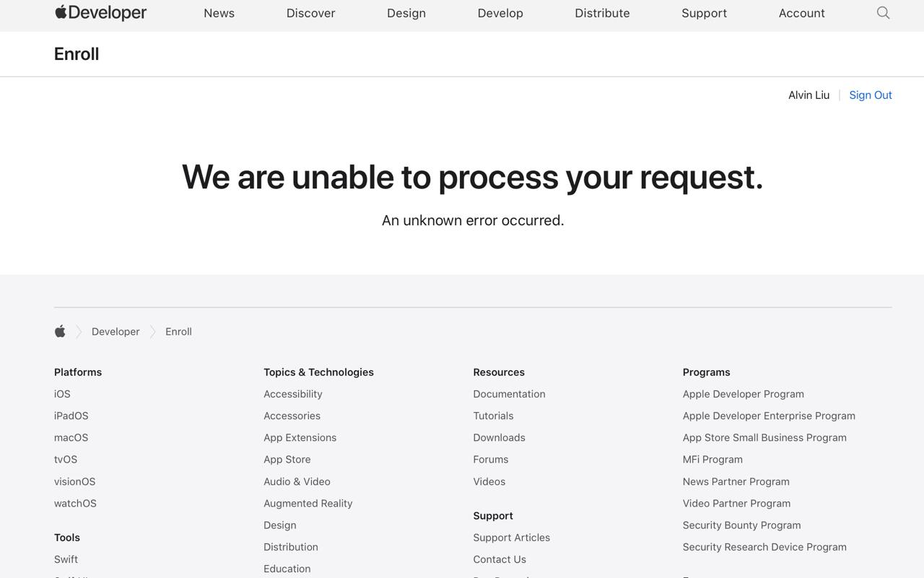Click the Alvin Liu account name
Viewport: 924px width, 578px height.
pos(808,95)
